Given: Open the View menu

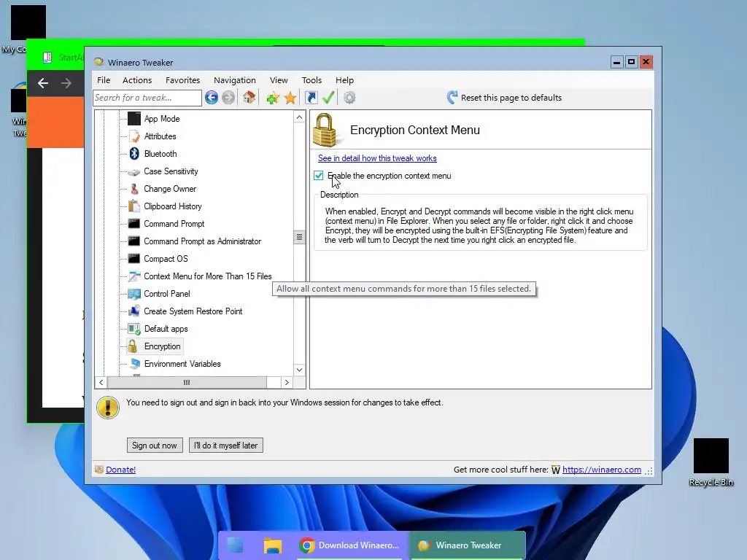Looking at the screenshot, I should 279,80.
